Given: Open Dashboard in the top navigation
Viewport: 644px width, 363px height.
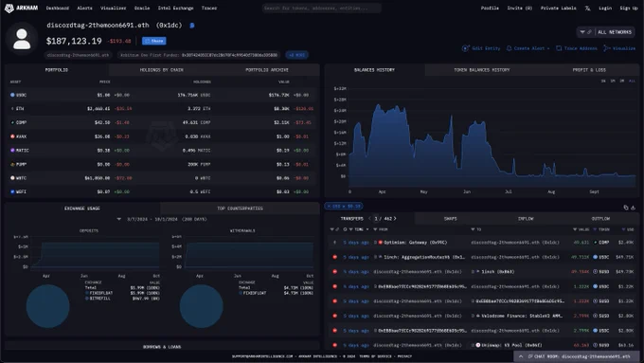Looking at the screenshot, I should pyautogui.click(x=58, y=9).
